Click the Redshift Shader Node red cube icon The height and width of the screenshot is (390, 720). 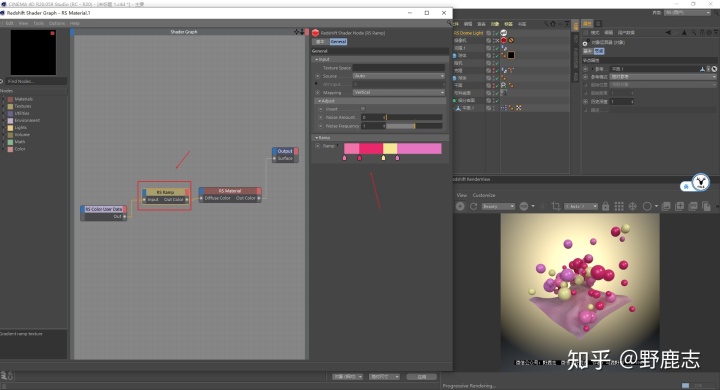pos(315,33)
